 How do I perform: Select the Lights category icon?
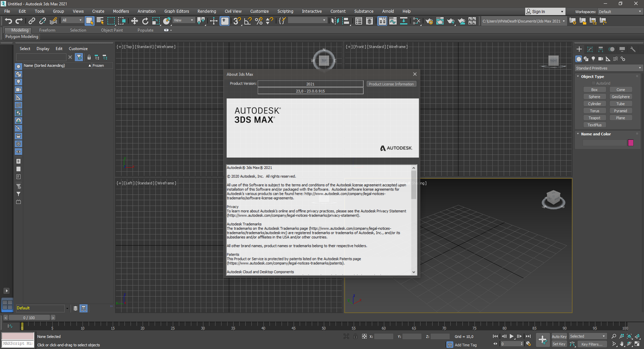pos(594,59)
